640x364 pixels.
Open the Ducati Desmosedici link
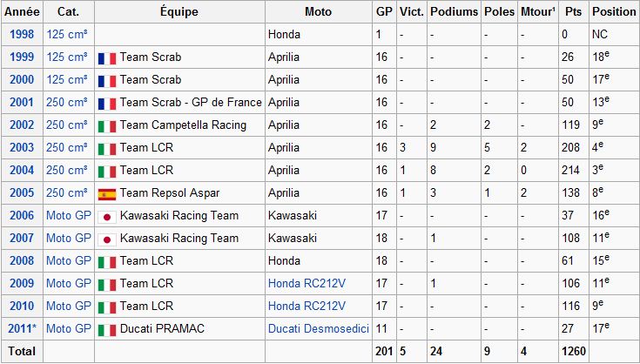pos(319,328)
